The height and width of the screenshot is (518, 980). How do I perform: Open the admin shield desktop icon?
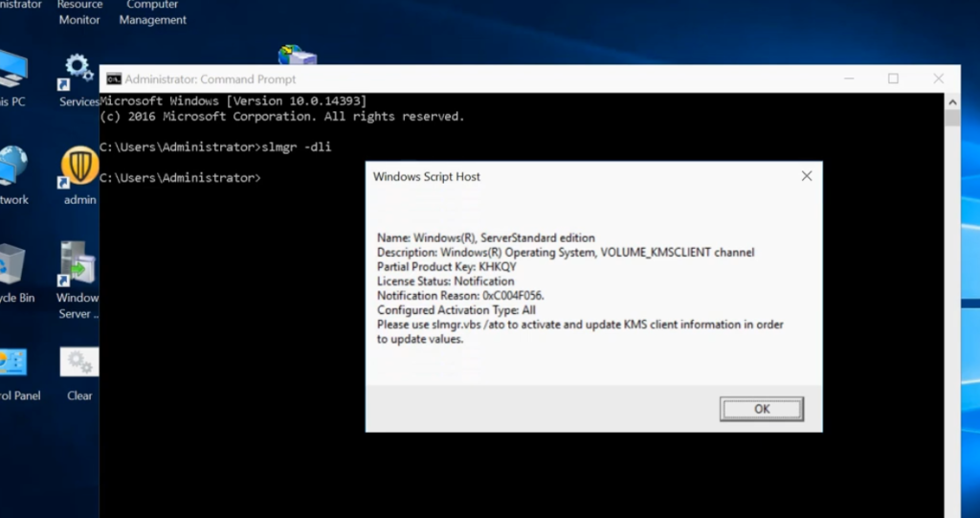pyautogui.click(x=80, y=169)
